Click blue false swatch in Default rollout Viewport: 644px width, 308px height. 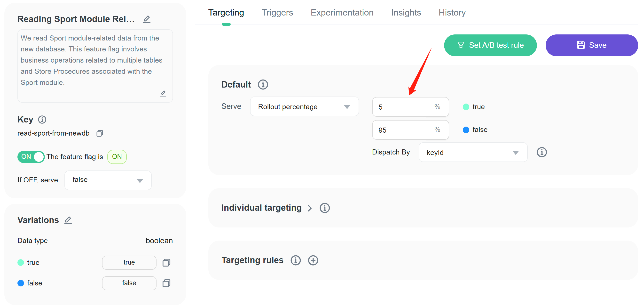coord(466,130)
